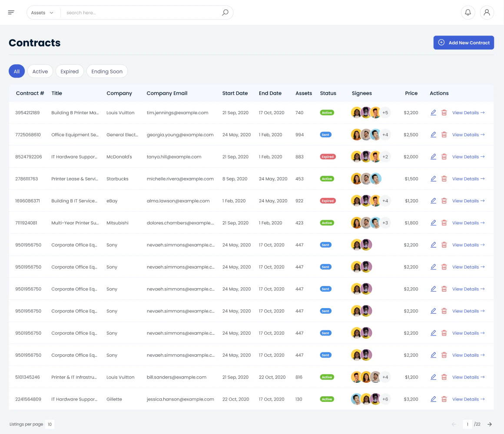
Task: Edit the Mitsubishi contract with pencil
Action: 433,223
